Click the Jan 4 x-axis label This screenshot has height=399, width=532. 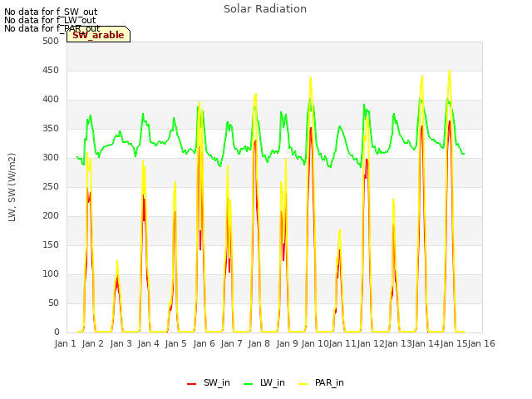148,343
